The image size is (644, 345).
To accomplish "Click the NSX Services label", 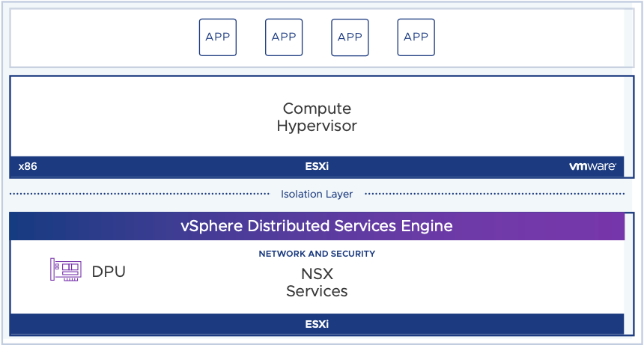I will tap(317, 282).
